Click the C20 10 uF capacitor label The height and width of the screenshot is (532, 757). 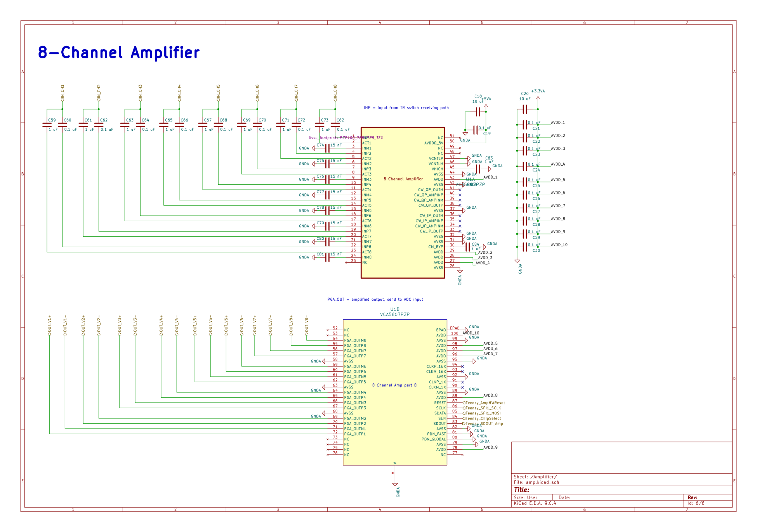point(525,96)
